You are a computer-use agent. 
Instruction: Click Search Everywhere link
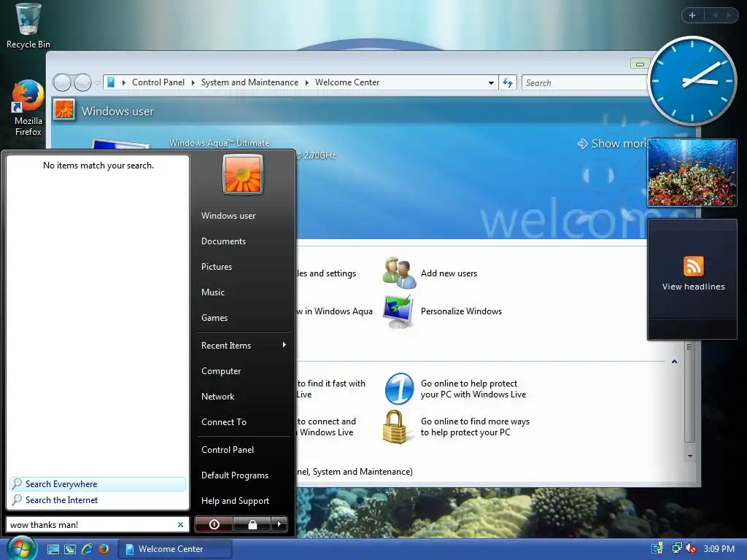point(98,484)
